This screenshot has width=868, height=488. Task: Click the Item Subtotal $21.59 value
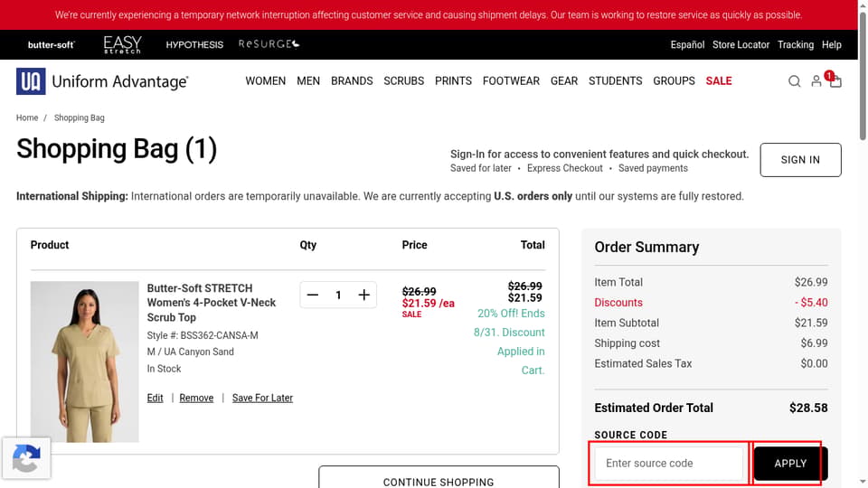(x=811, y=323)
